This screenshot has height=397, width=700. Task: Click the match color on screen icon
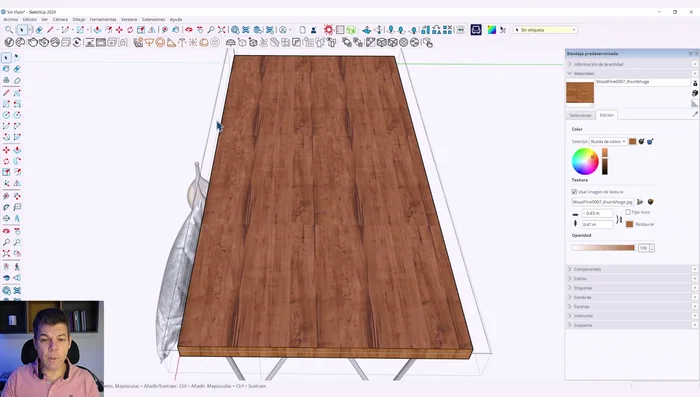[650, 142]
